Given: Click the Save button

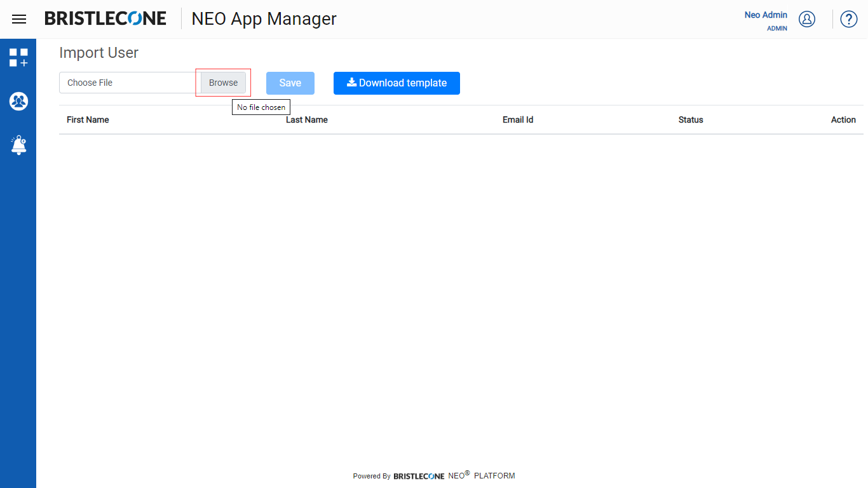Looking at the screenshot, I should (x=290, y=83).
